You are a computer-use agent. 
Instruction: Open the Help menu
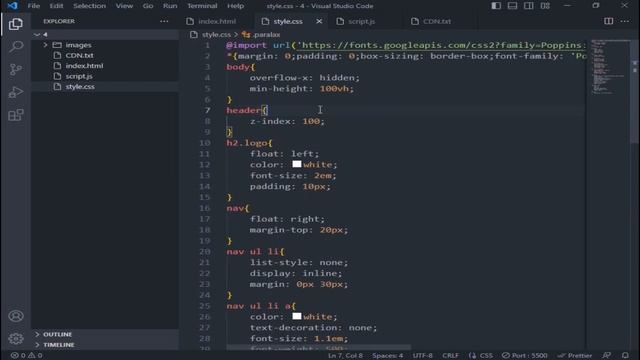coord(236,6)
